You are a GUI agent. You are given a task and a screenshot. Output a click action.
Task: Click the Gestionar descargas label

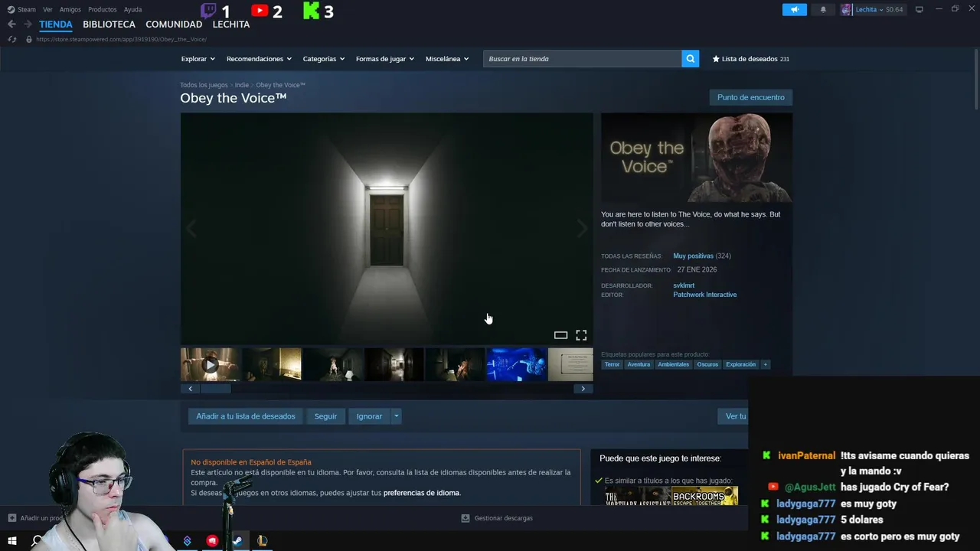pyautogui.click(x=503, y=518)
